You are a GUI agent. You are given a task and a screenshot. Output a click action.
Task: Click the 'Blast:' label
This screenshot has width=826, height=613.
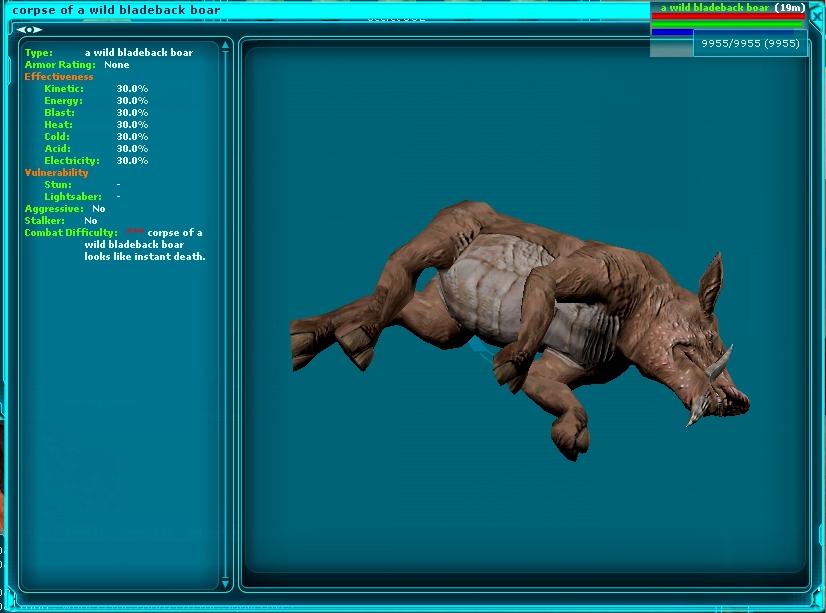tap(60, 113)
